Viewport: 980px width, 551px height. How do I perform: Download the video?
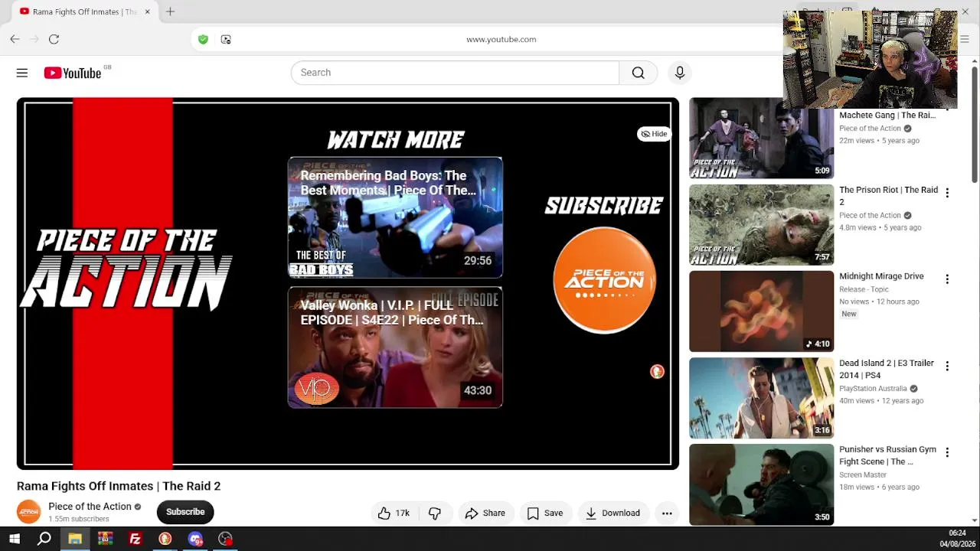point(612,513)
